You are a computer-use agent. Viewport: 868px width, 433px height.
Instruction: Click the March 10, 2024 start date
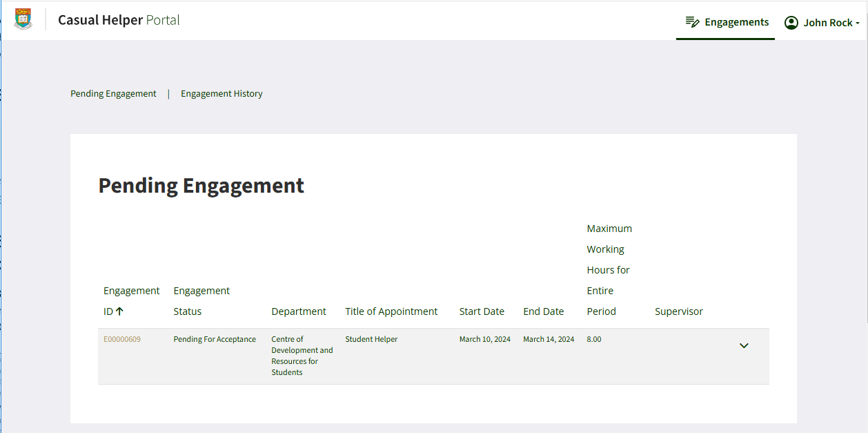point(485,339)
